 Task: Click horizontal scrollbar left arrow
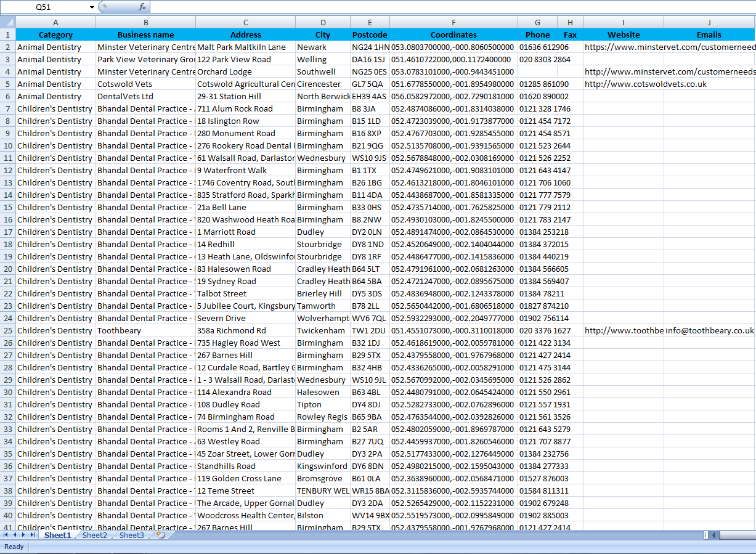(x=713, y=536)
